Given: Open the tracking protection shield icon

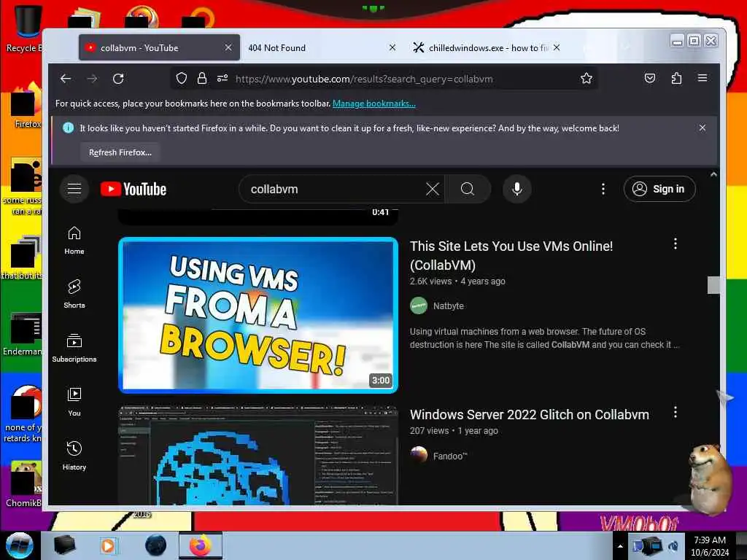Looking at the screenshot, I should tap(182, 78).
